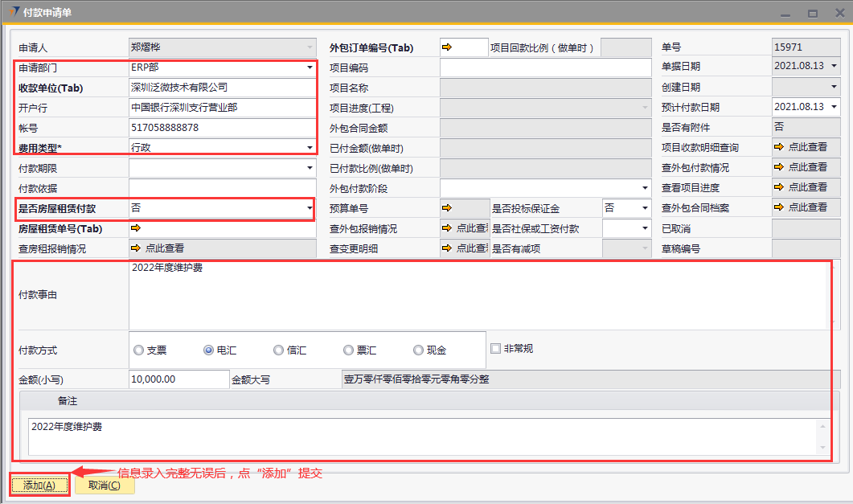Expand the 是否房屋租赁付款 dropdown
The height and width of the screenshot is (504, 853).
coord(310,208)
